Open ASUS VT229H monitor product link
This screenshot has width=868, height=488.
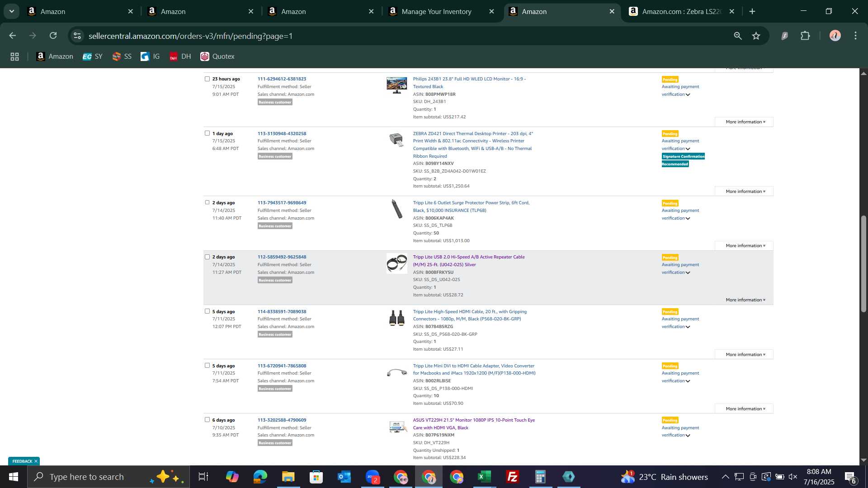(x=474, y=424)
